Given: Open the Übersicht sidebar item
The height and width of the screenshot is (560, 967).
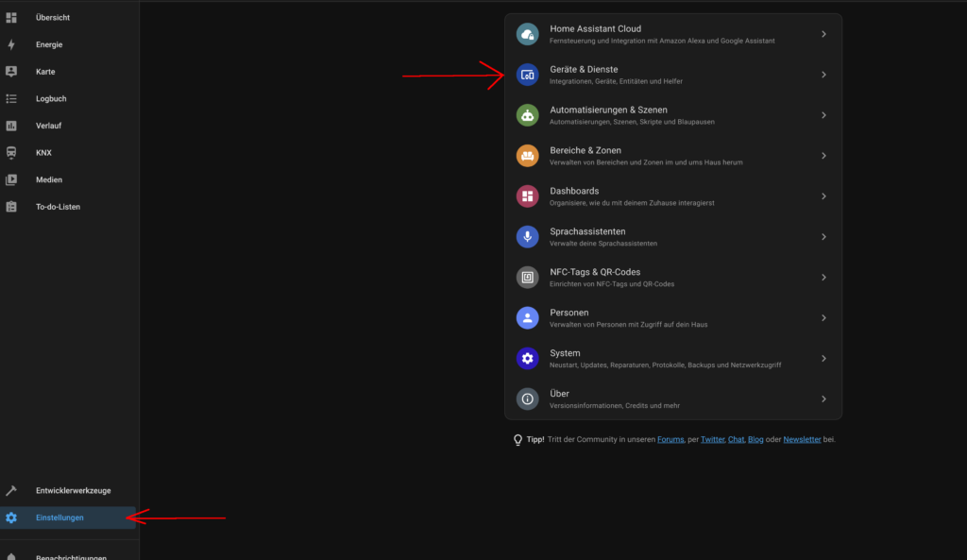Looking at the screenshot, I should pyautogui.click(x=68, y=18).
